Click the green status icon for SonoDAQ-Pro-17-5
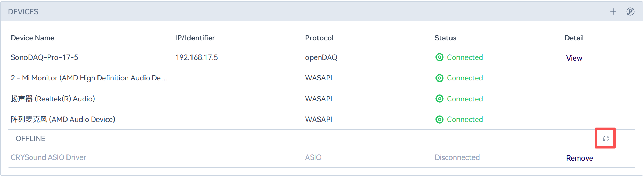The image size is (644, 177). pos(440,57)
